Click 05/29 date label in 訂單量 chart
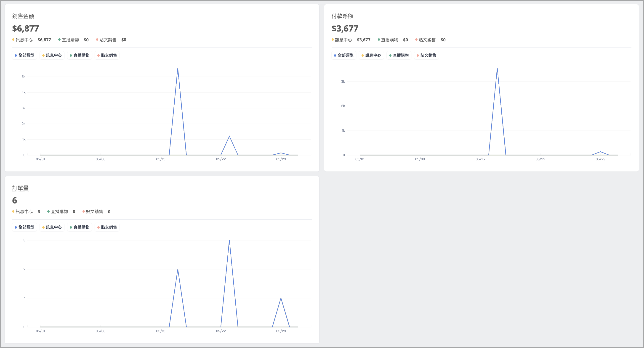Image resolution: width=644 pixels, height=348 pixels. [281, 331]
